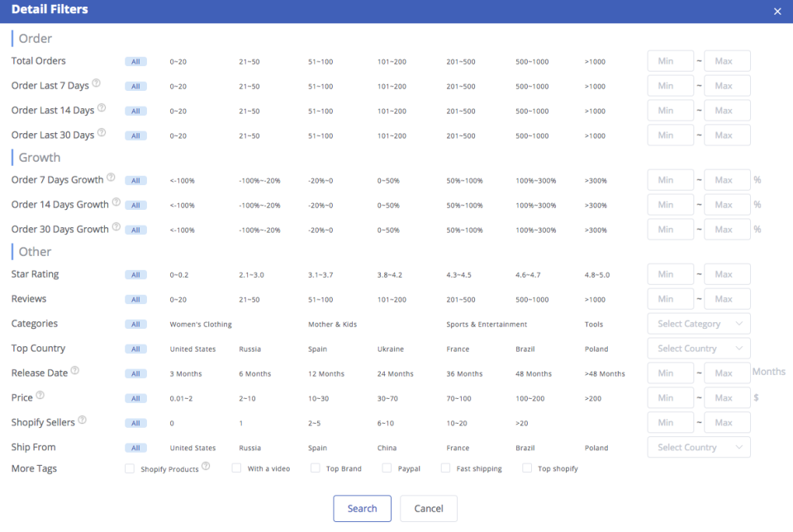Click help icon next to Price

tap(40, 396)
